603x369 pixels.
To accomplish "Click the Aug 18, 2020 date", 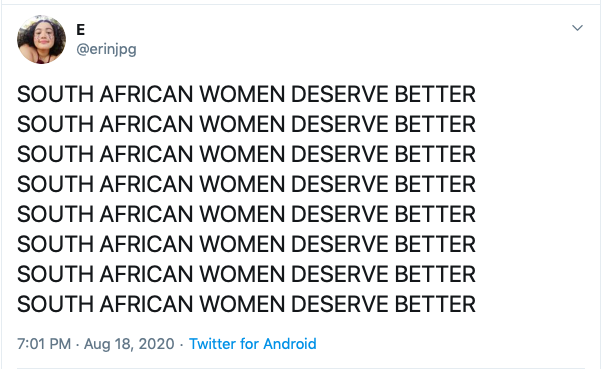I will (x=129, y=344).
